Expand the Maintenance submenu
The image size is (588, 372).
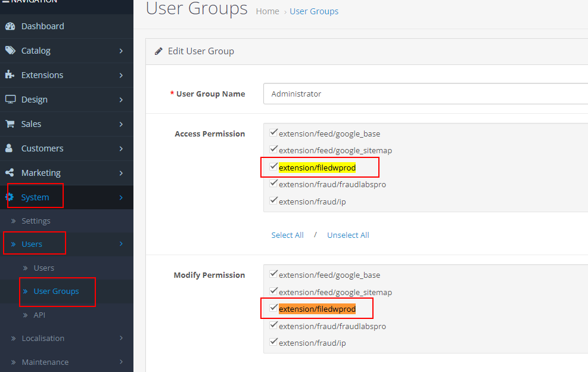click(x=45, y=362)
